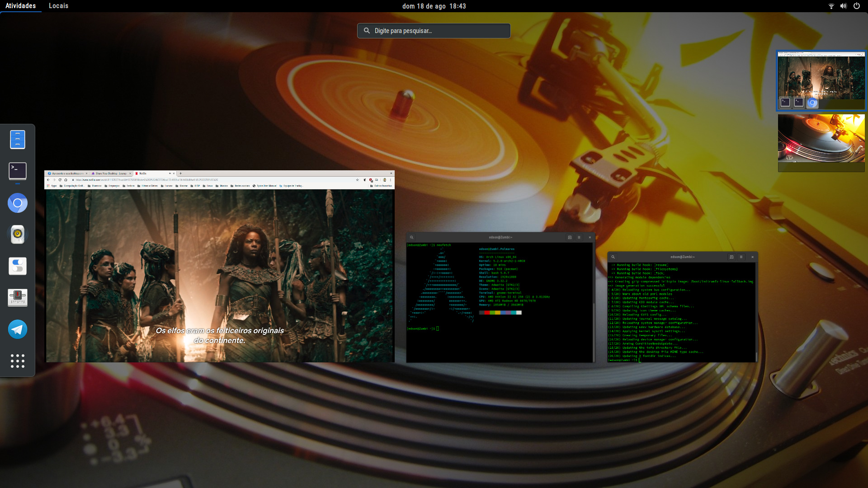Open new tab button in build-hook terminal
Viewport: 868px width, 488px height.
[x=731, y=257]
